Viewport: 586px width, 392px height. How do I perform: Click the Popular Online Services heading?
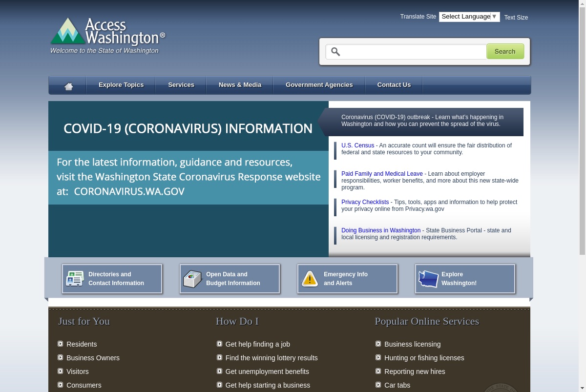pos(427,321)
